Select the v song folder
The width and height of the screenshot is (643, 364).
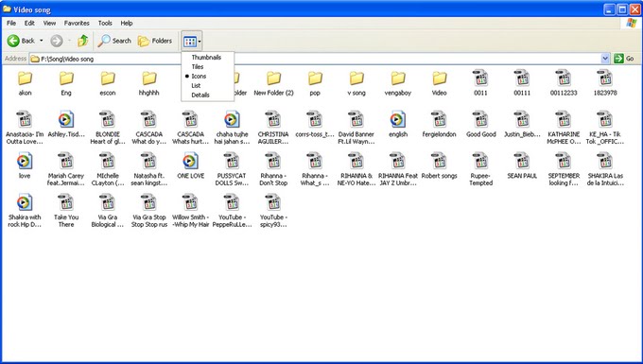356,83
